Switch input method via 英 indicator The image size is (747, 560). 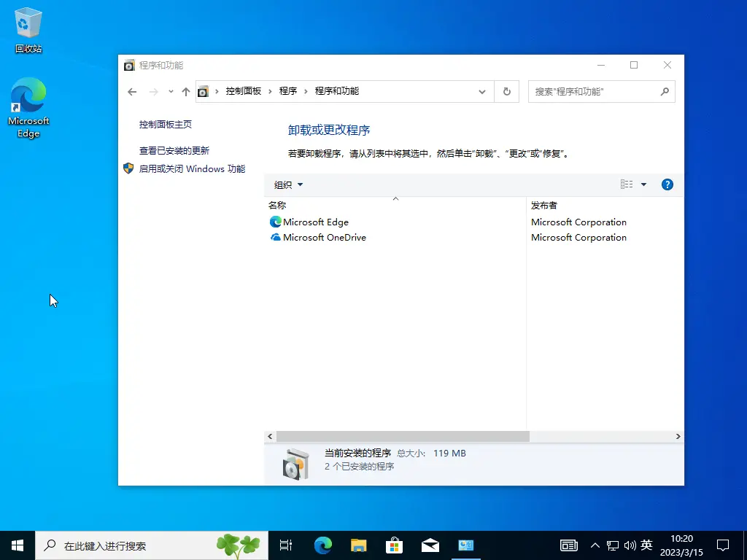click(x=646, y=545)
